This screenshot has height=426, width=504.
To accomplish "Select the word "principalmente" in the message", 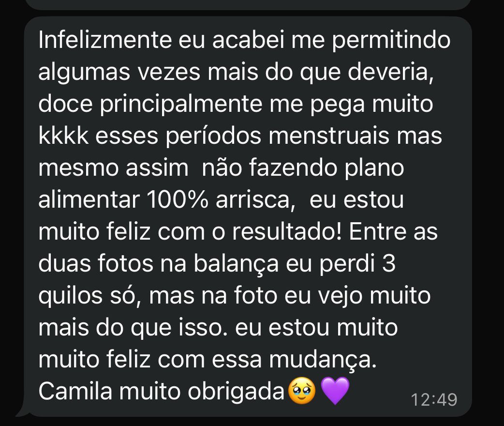I will click(x=180, y=105).
